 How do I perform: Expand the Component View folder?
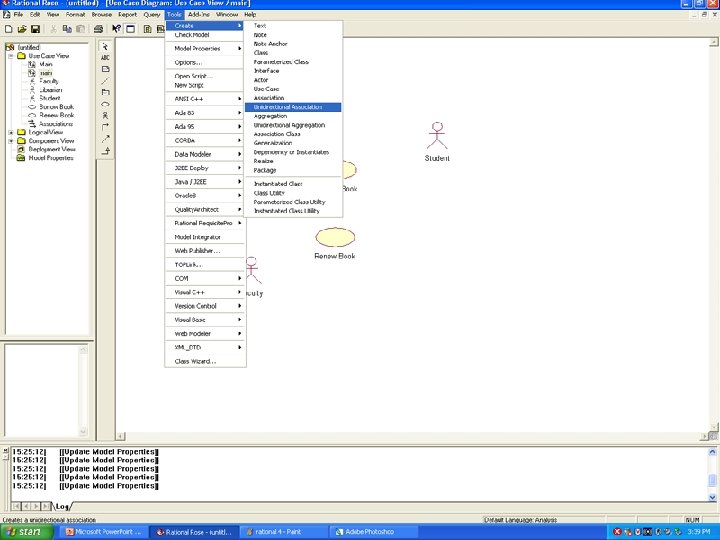click(11, 141)
